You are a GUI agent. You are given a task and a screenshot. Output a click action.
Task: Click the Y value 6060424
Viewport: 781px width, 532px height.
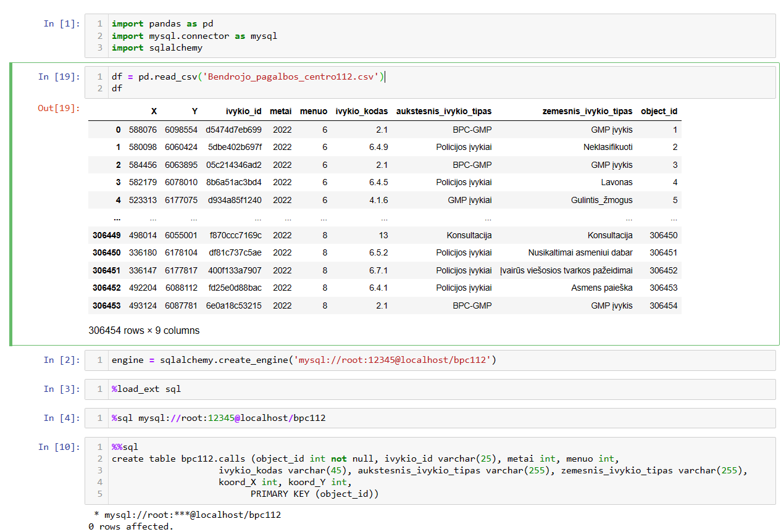coord(182,147)
